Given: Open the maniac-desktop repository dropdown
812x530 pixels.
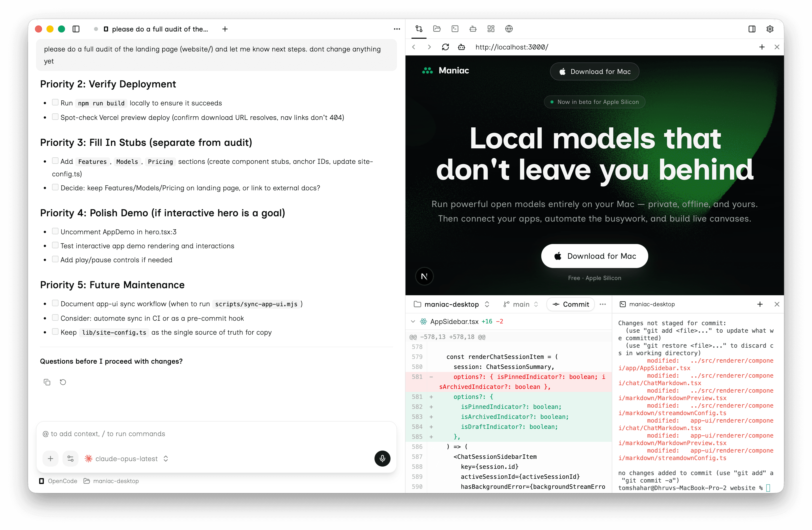Looking at the screenshot, I should [451, 304].
